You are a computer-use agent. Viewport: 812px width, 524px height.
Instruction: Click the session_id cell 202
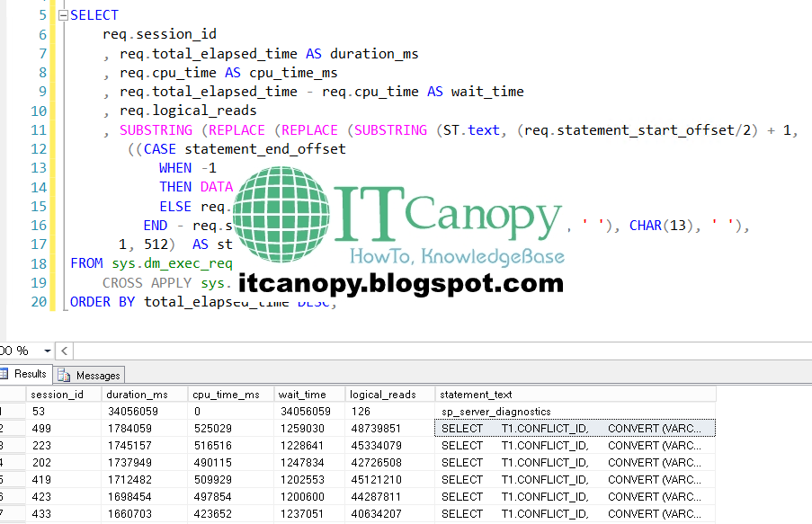64,463
